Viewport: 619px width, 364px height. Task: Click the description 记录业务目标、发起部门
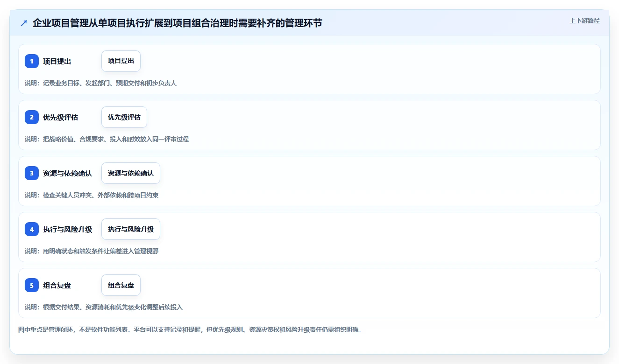coord(101,83)
